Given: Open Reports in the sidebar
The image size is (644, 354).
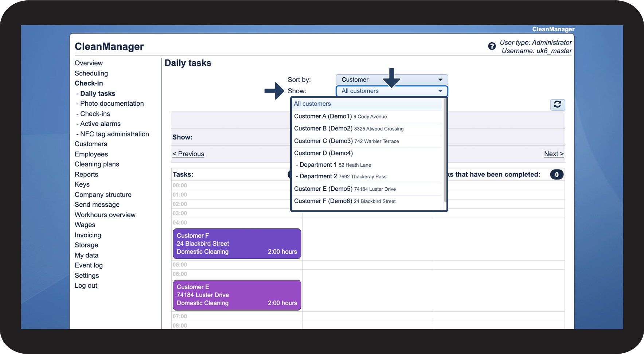Looking at the screenshot, I should 86,175.
